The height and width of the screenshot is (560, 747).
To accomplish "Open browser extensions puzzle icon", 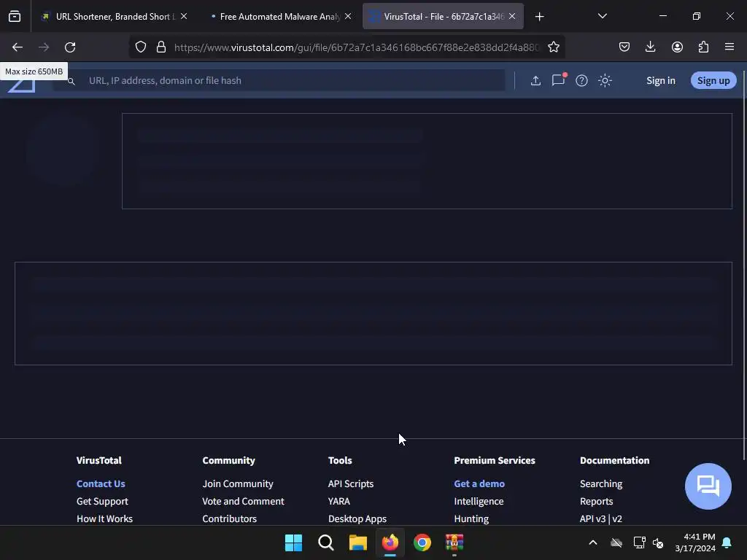I will (x=703, y=47).
